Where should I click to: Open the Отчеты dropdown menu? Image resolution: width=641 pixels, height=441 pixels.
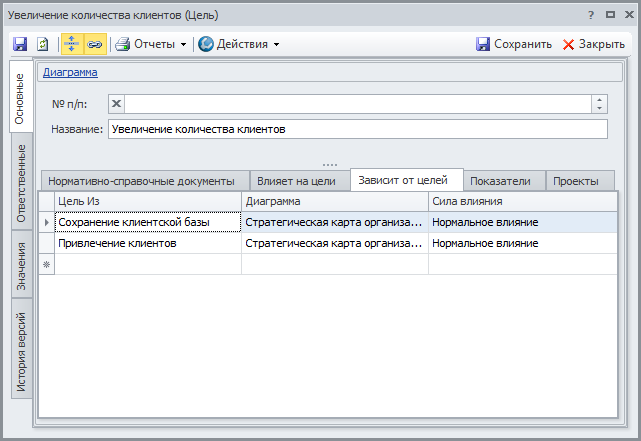(x=151, y=44)
